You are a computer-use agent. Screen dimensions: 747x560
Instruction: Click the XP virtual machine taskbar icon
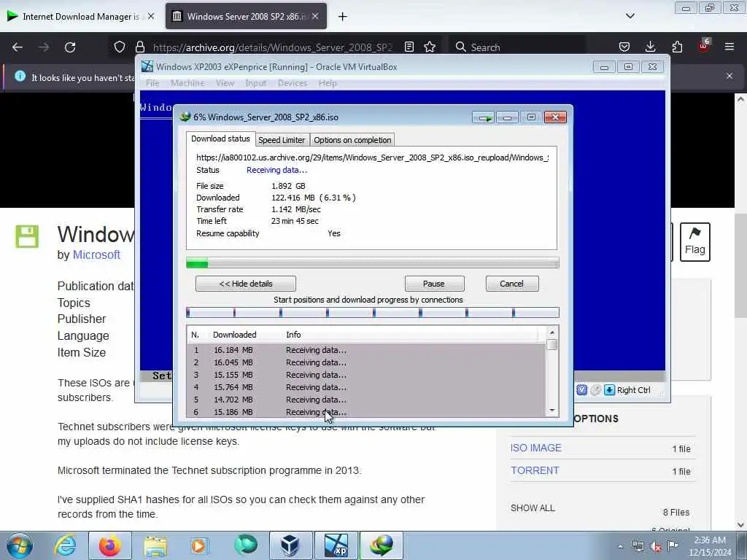(x=336, y=545)
